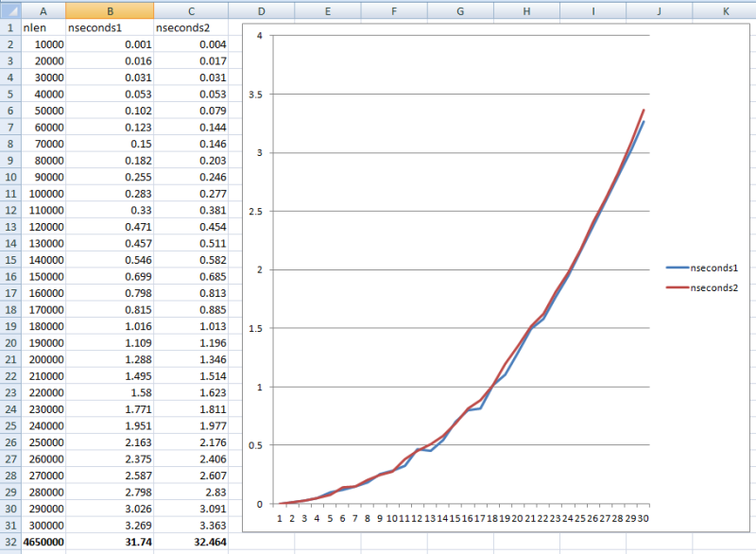The image size is (756, 554).
Task: Click cell with value 0.699
Action: pos(110,277)
